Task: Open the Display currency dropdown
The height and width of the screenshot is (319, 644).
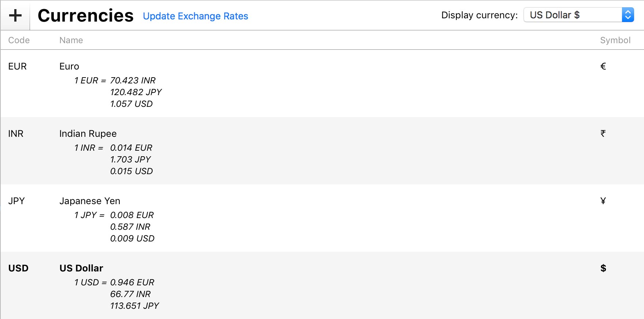Action: tap(579, 15)
